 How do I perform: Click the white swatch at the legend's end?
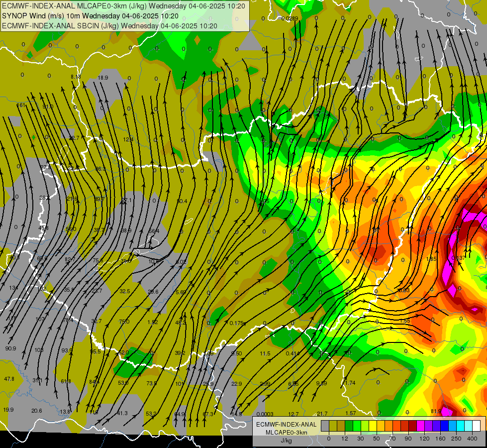(476, 426)
